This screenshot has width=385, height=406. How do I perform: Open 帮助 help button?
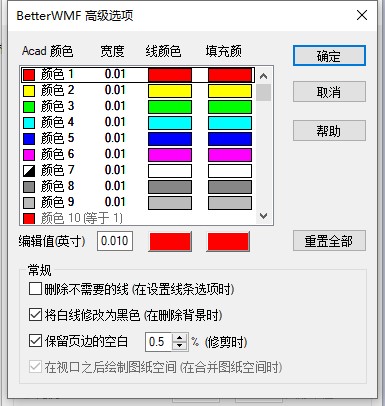(x=329, y=130)
